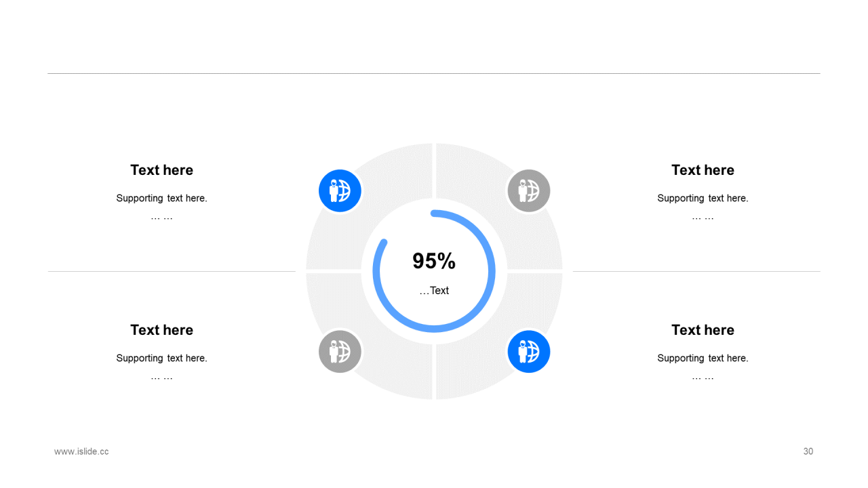Click the gray globe-person icon at top right of ring
This screenshot has height=488, width=868.
click(x=528, y=191)
